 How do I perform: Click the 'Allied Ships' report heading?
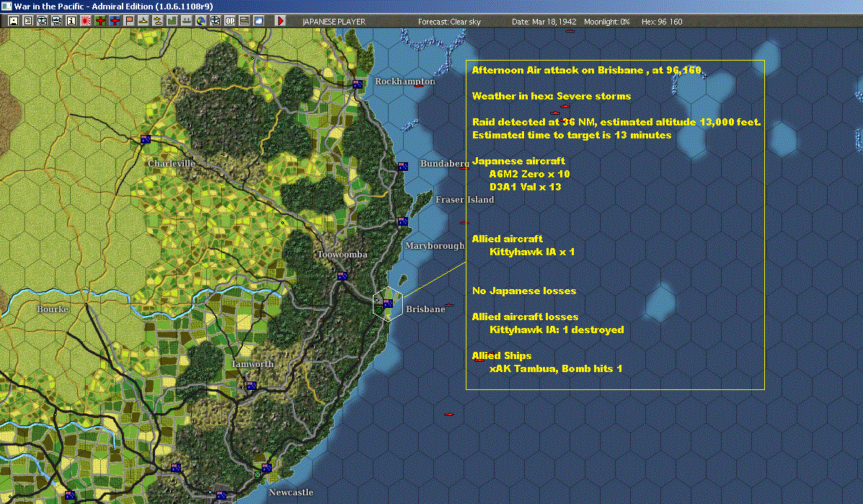pyautogui.click(x=501, y=355)
